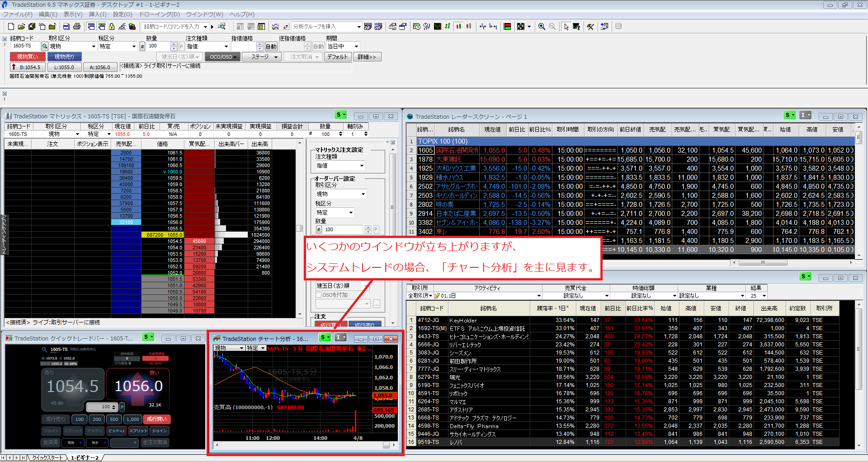Click the compress bar spacing icon
This screenshot has width=868, height=462.
(483, 26)
